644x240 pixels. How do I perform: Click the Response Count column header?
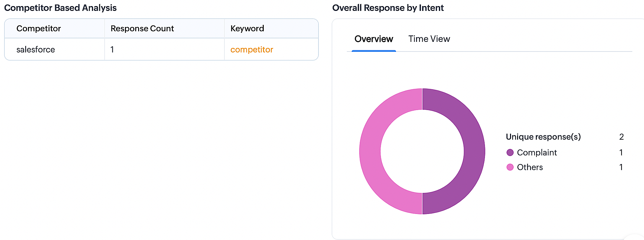point(142,29)
